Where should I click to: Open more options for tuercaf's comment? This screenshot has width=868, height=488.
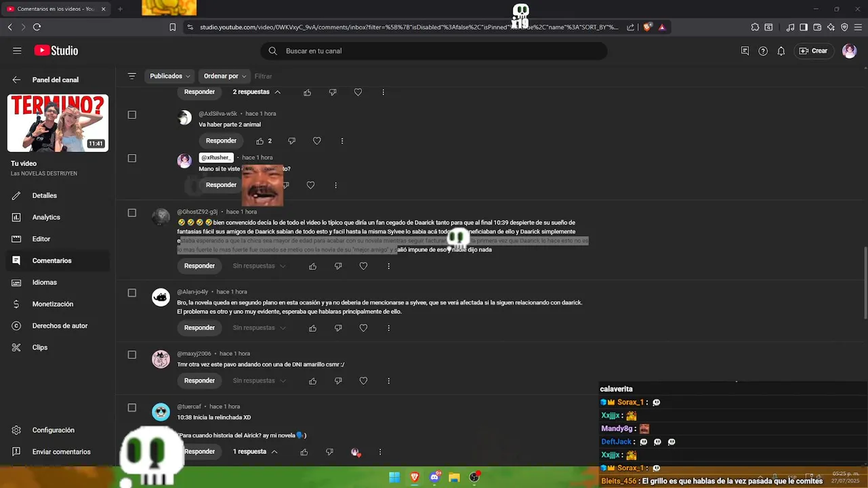point(379,452)
